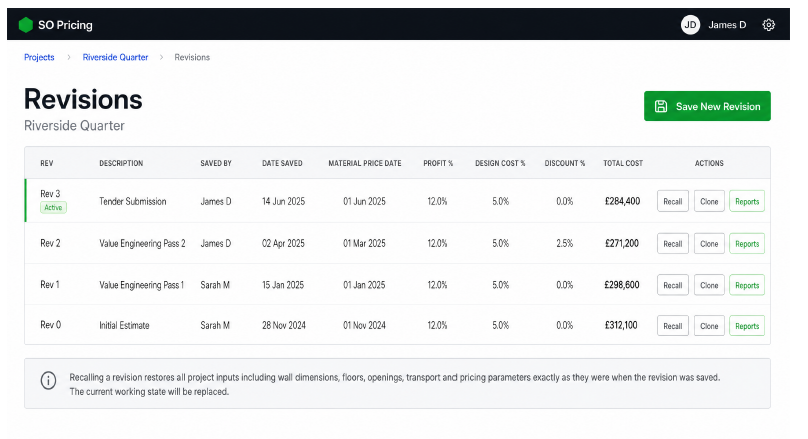Recall the Rev 3 revision
Viewport: 808px width, 439px height.
tap(672, 201)
